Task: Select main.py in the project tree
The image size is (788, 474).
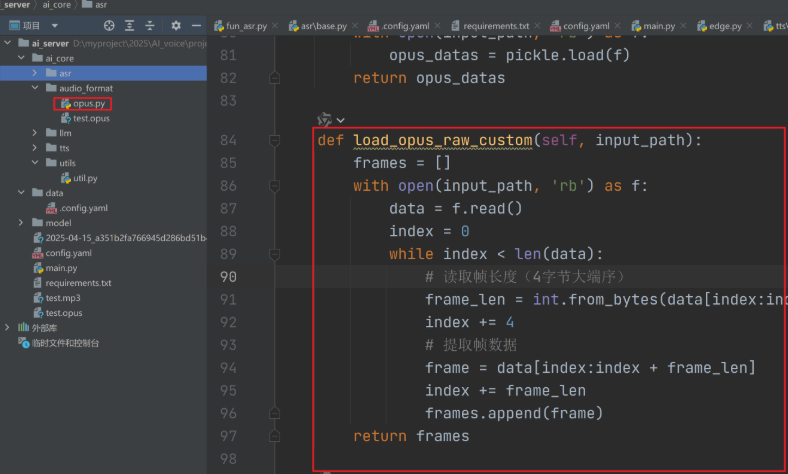Action: coord(55,268)
